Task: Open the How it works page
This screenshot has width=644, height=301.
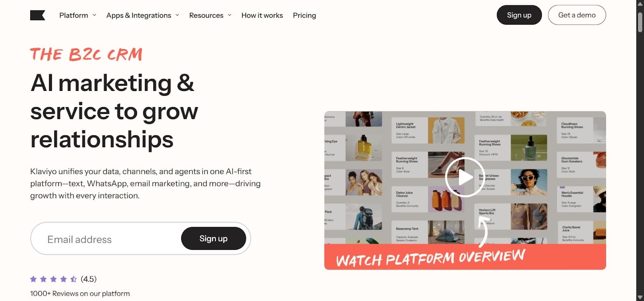Action: (x=262, y=15)
